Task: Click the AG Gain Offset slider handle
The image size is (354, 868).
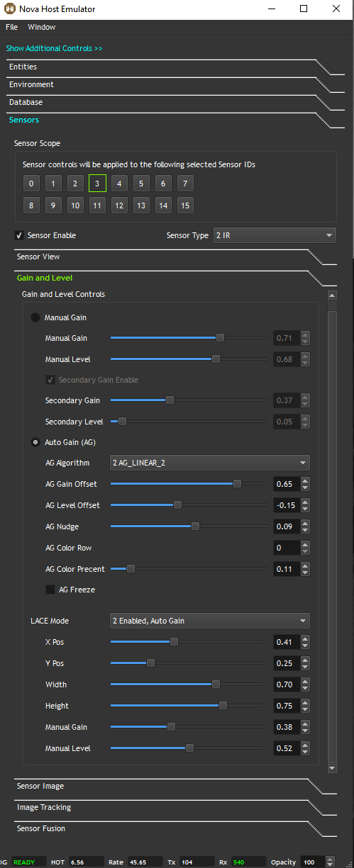Action: point(237,484)
